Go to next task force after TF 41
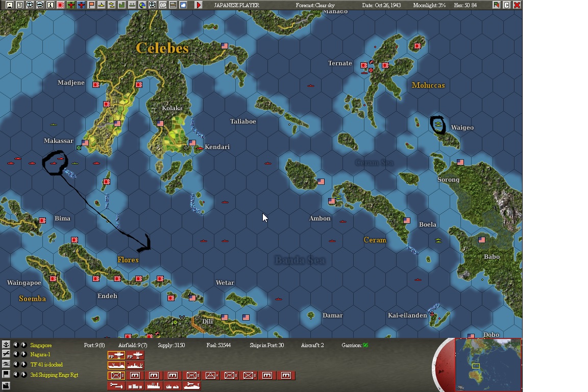The image size is (588, 392). [23, 364]
